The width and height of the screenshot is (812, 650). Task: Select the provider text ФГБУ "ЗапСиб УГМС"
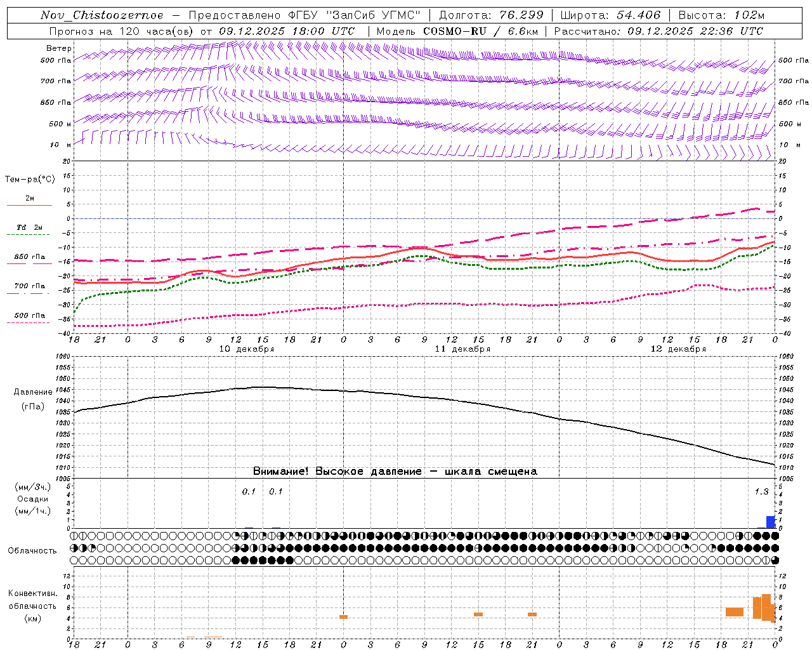pos(354,15)
